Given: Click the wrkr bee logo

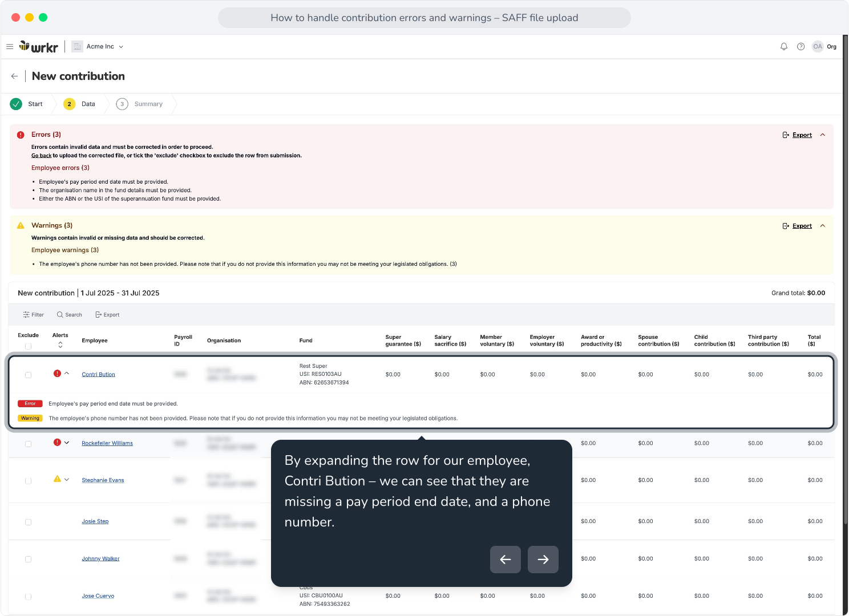Looking at the screenshot, I should (39, 47).
